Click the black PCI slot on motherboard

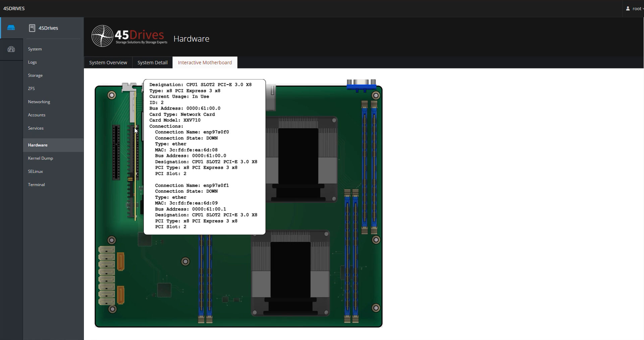point(116,152)
